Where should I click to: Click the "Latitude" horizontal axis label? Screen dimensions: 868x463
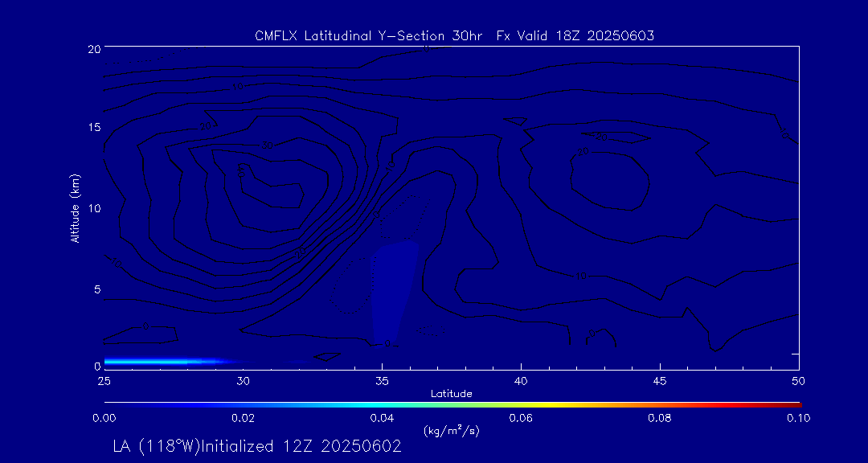coord(451,394)
